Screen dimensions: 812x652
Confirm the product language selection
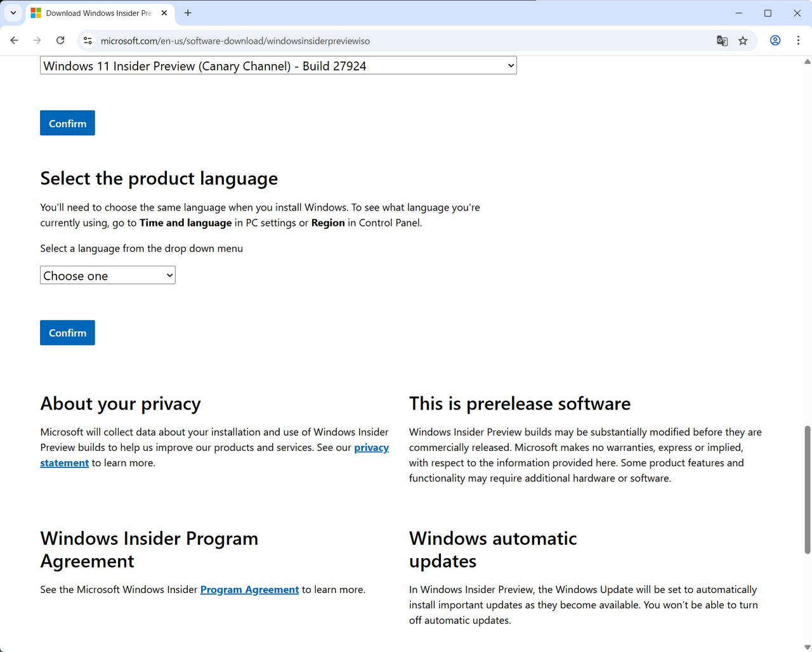tap(67, 332)
